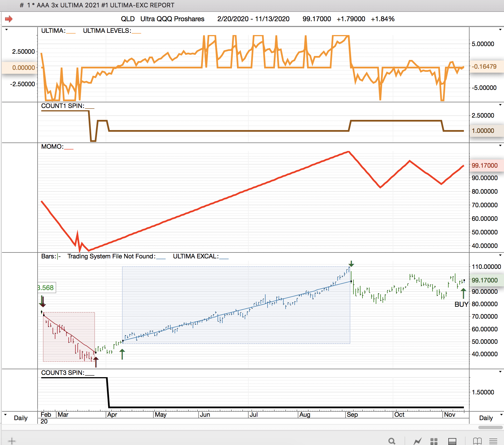Select the ULTIMA-EXC REPORT window title
The height and width of the screenshot is (445, 504).
[97, 5]
